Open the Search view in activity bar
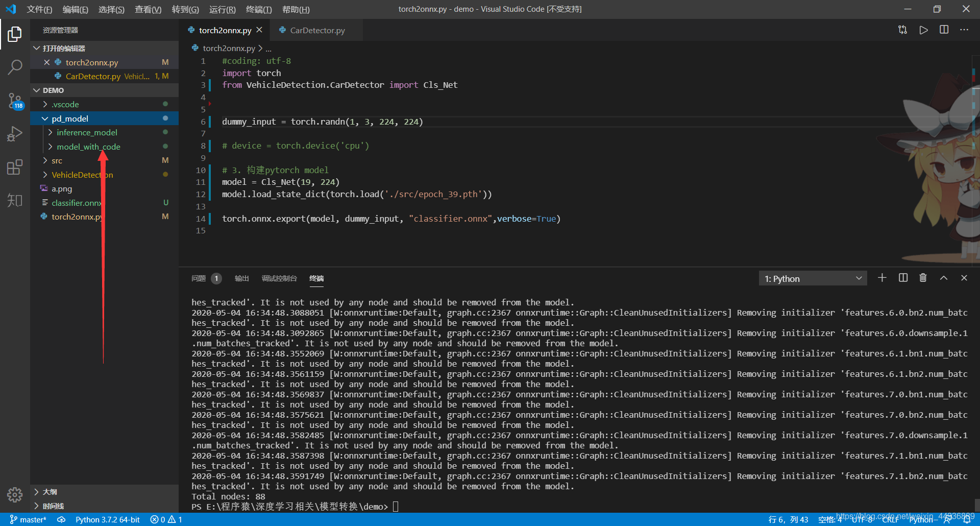 pyautogui.click(x=15, y=67)
